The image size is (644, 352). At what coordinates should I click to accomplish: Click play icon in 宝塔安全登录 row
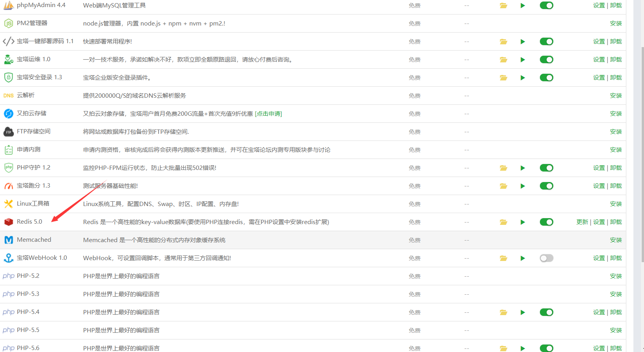[523, 78]
